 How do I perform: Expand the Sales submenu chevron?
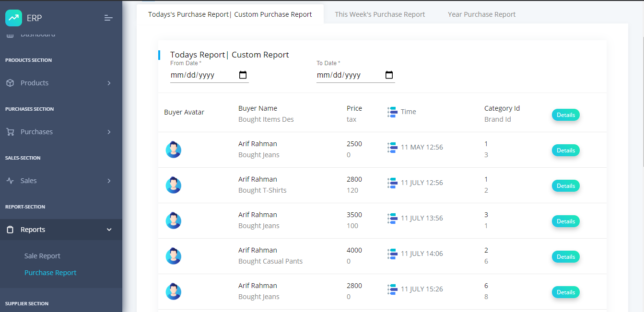(109, 181)
